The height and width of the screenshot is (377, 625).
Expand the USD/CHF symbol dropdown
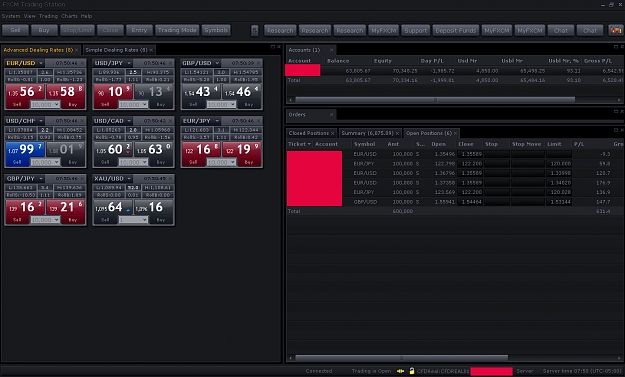tap(41, 121)
